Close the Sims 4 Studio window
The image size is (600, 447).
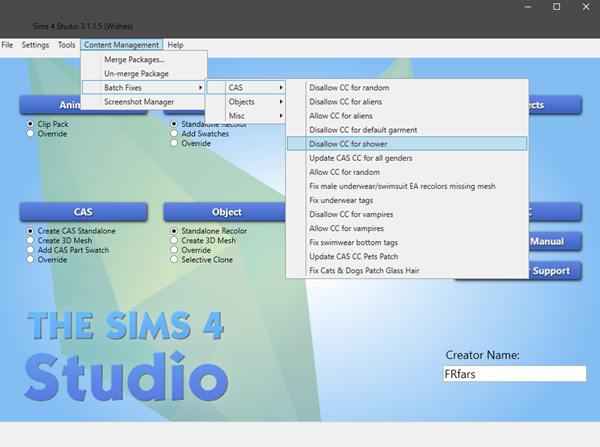pos(586,7)
